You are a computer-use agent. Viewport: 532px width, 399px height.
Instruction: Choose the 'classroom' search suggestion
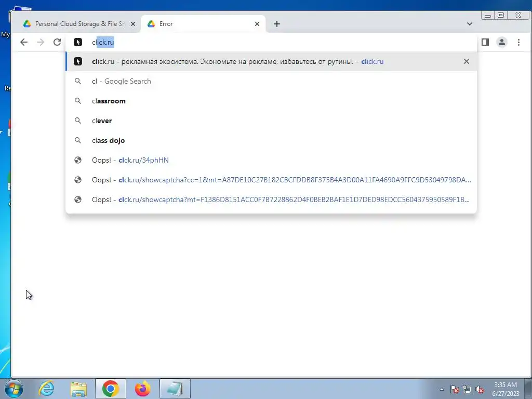click(271, 101)
